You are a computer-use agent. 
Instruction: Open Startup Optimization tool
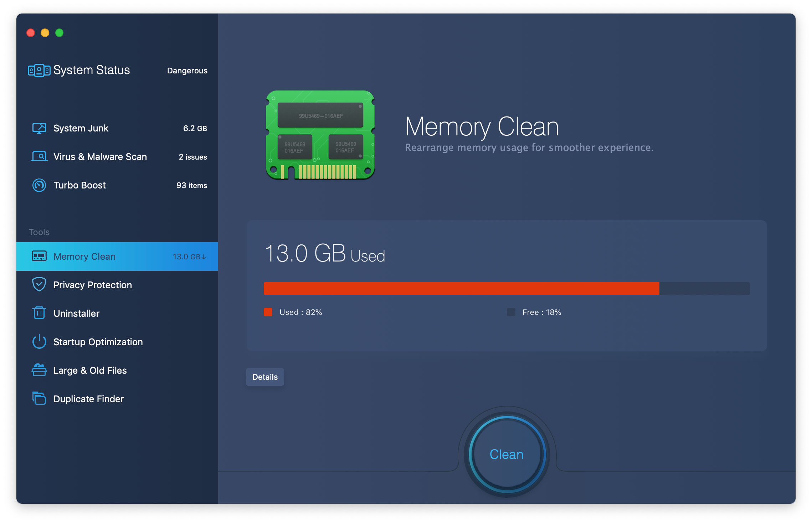[x=98, y=341]
